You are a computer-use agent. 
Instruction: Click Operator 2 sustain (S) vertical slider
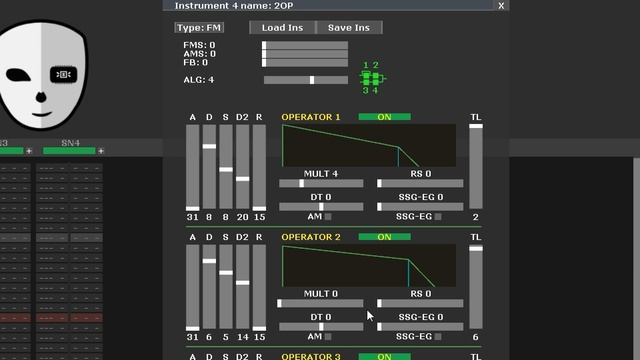(226, 287)
